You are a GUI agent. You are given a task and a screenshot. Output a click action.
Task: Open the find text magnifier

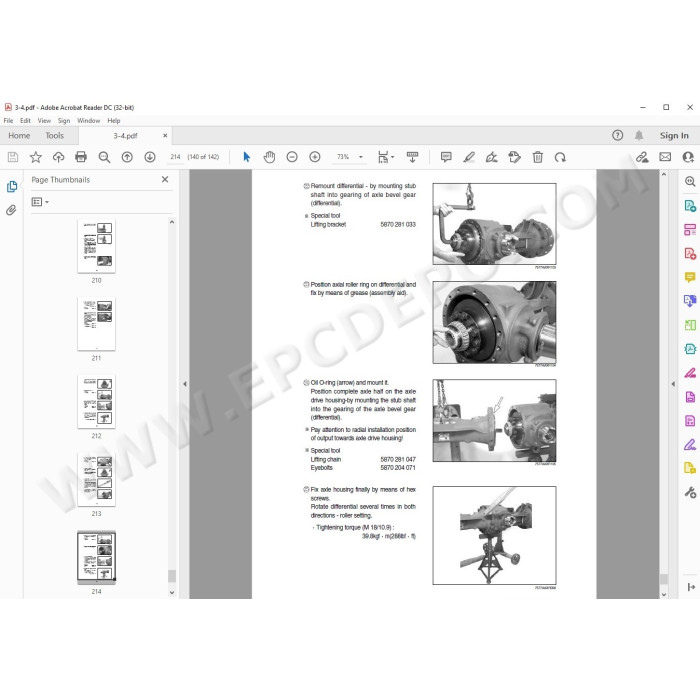[x=104, y=157]
